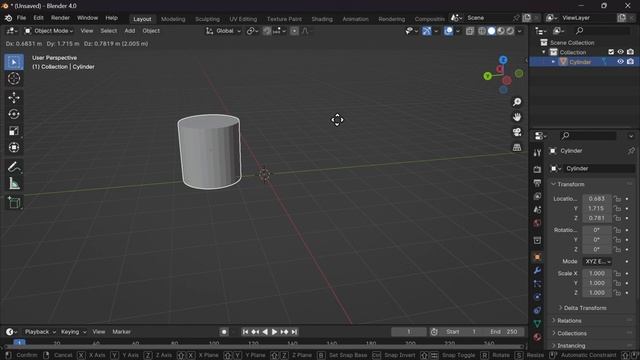Open the Output properties tab
Viewport: 640px width, 360px height.
537,183
